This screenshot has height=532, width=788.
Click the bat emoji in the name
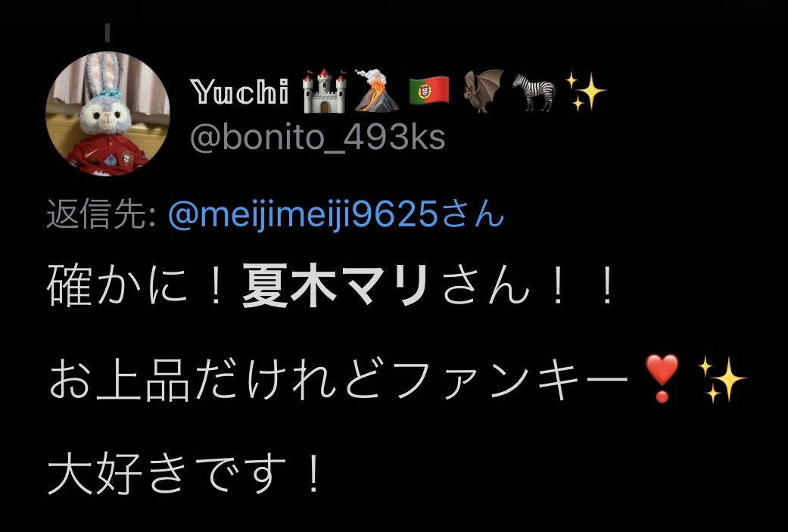pyautogui.click(x=482, y=90)
